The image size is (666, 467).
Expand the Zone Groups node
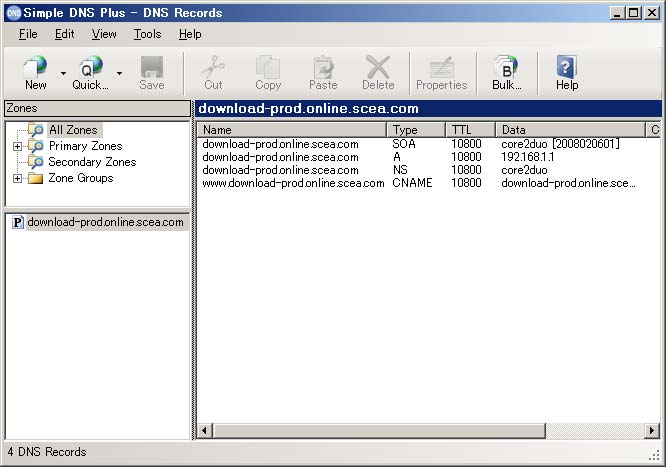coord(17,178)
